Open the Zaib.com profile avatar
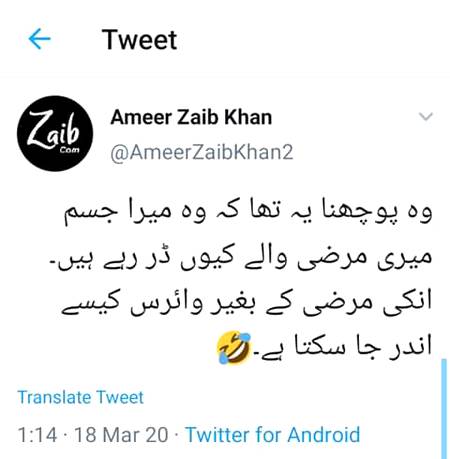This screenshot has width=450, height=459. [x=55, y=133]
